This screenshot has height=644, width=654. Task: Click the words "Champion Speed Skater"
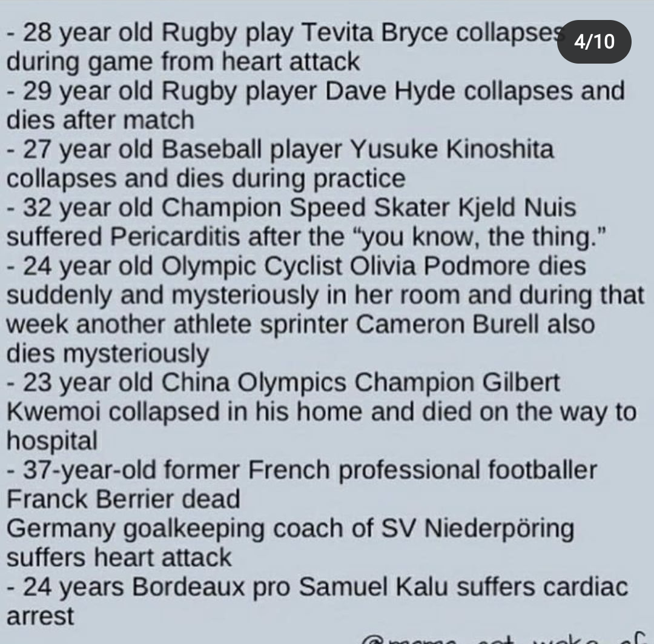(x=305, y=208)
